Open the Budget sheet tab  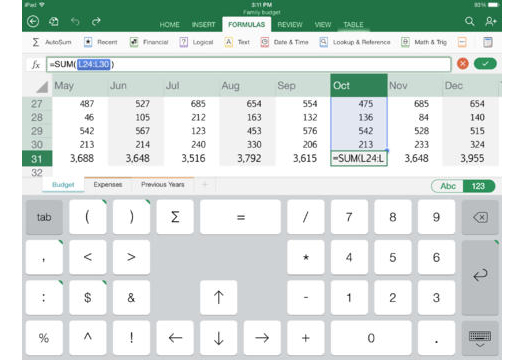(x=63, y=185)
